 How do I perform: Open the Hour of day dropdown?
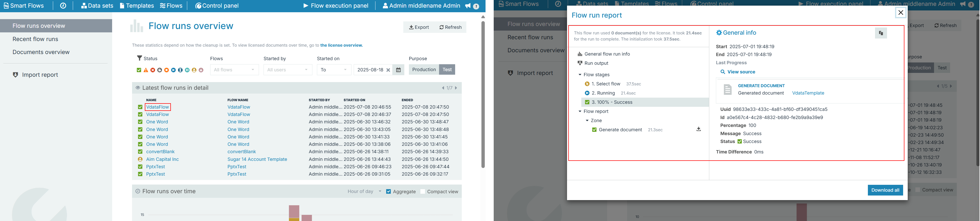coord(364,191)
